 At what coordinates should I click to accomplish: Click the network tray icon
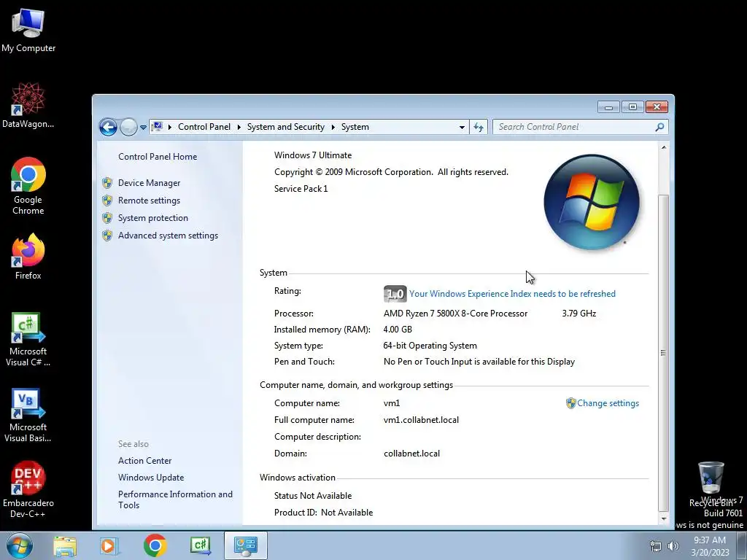click(x=656, y=546)
